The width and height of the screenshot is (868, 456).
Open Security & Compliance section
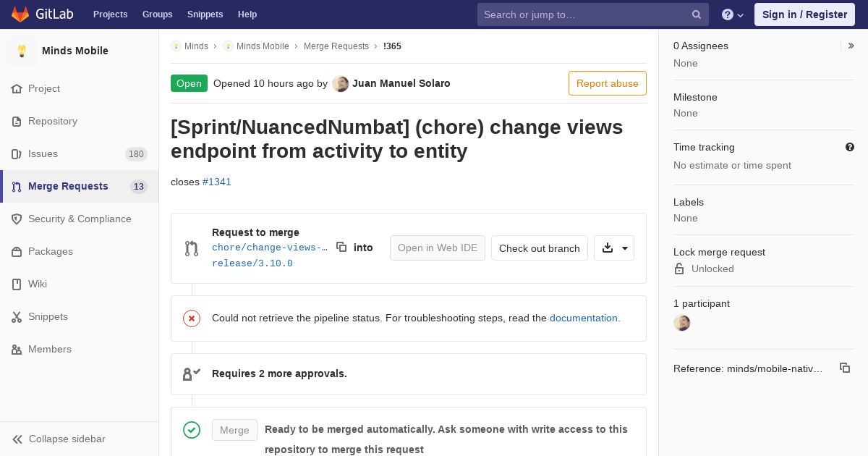tap(80, 219)
